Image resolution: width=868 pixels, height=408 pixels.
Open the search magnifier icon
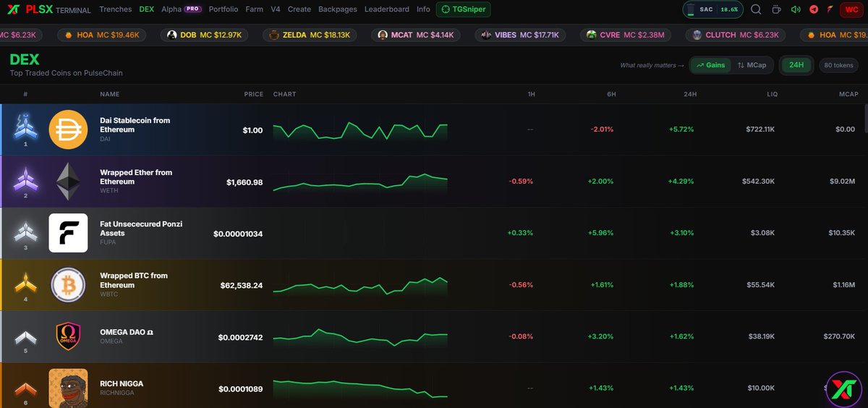pyautogui.click(x=756, y=9)
